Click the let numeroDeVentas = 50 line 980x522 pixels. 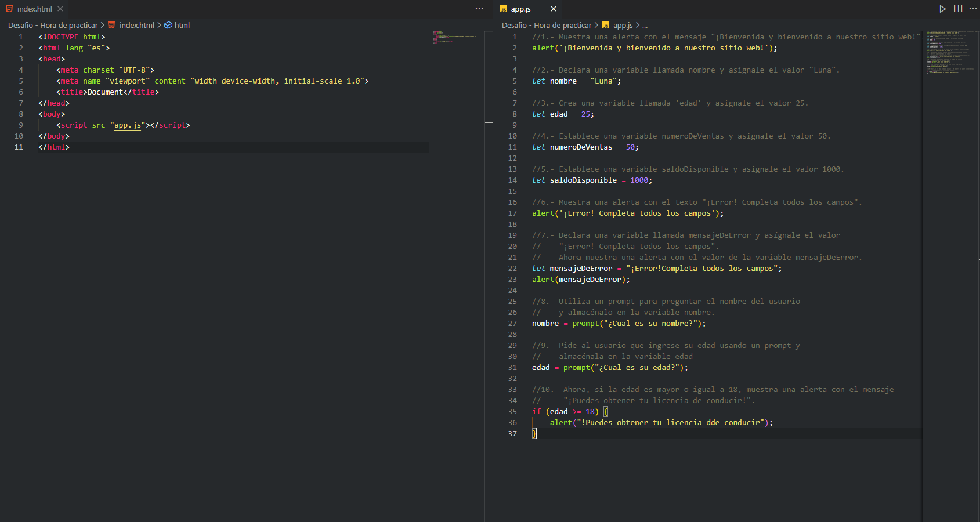pos(585,147)
